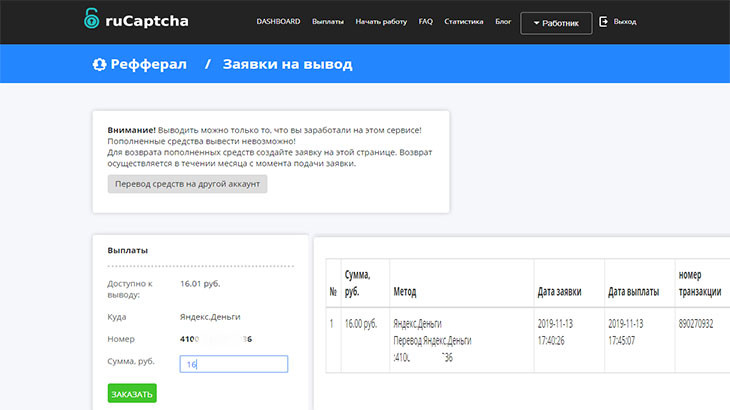Click the logout door icon
Viewport: 730px width, 410px height.
pyautogui.click(x=603, y=21)
